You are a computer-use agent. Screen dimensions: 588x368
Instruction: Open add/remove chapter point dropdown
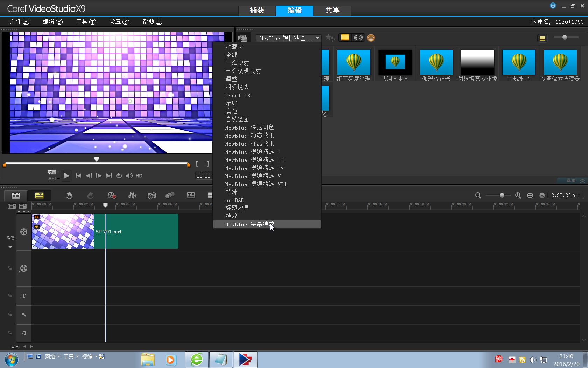[x=24, y=211]
